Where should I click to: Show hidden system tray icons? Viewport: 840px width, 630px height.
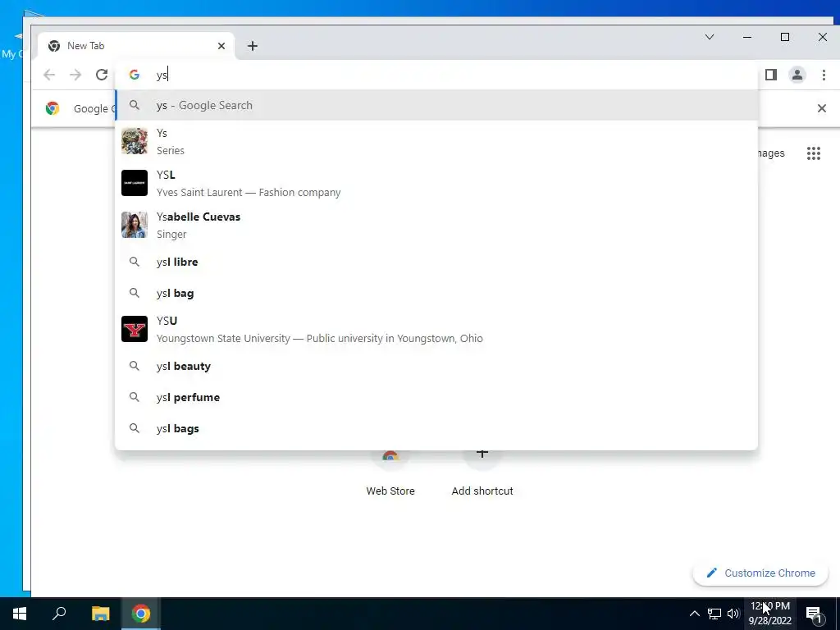(694, 614)
